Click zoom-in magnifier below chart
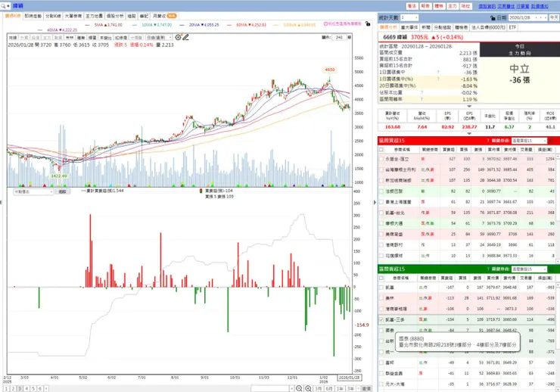Image resolution: width=560 pixels, height=392 pixels. click(308, 388)
